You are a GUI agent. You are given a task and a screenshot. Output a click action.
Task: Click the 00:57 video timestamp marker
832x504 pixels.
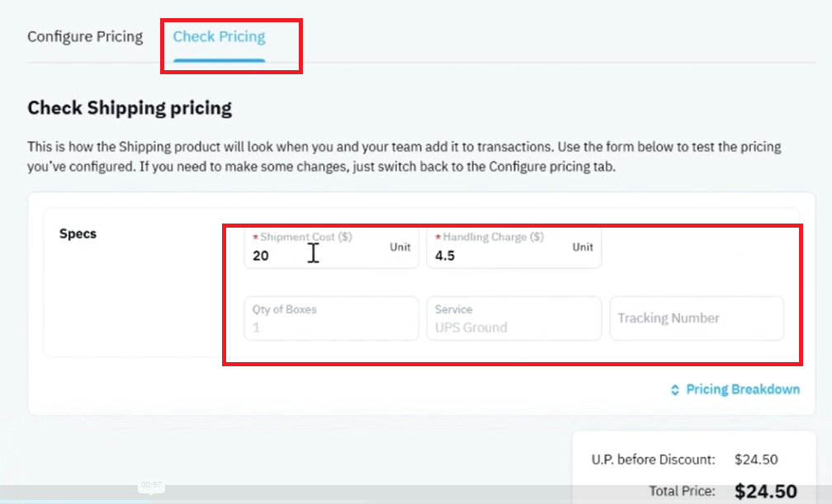click(x=151, y=485)
